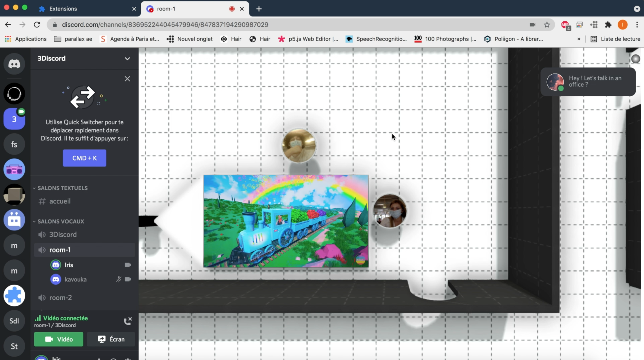Viewport: 644px width, 360px height.
Task: Open Poliigon bookmark
Action: 514,39
